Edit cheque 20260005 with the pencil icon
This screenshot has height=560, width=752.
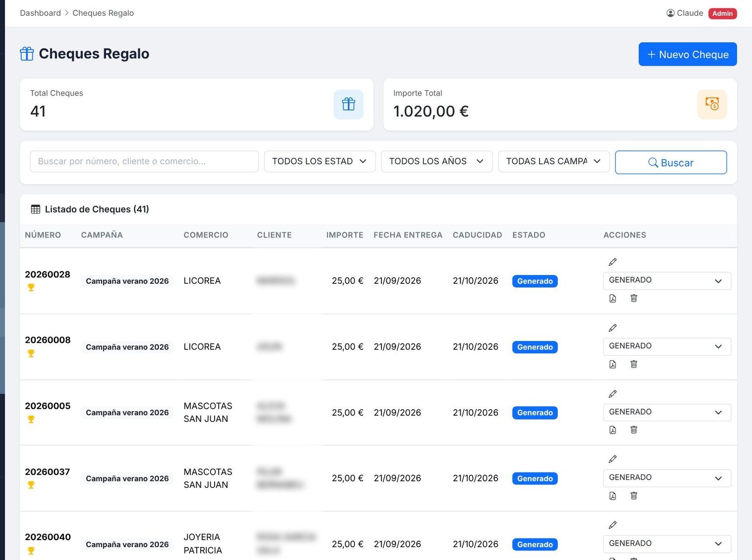(x=613, y=394)
